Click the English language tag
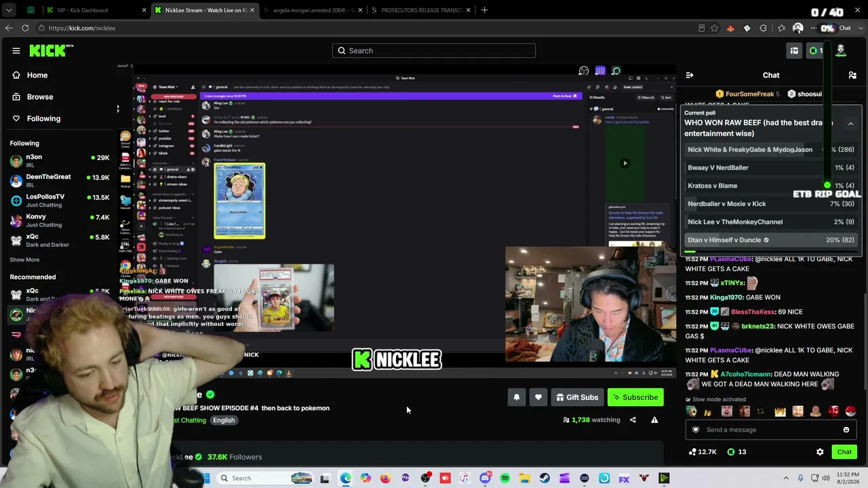The image size is (868, 488). pos(224,420)
